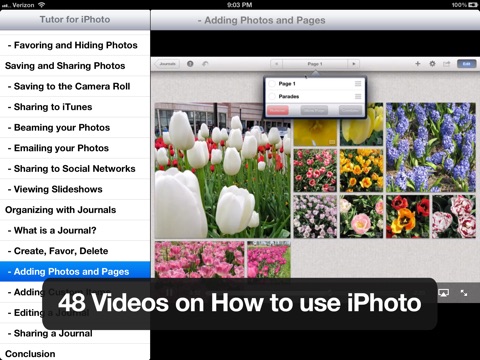Select the large white tulips photo
This screenshot has width=480, height=360.
pyautogui.click(x=223, y=170)
